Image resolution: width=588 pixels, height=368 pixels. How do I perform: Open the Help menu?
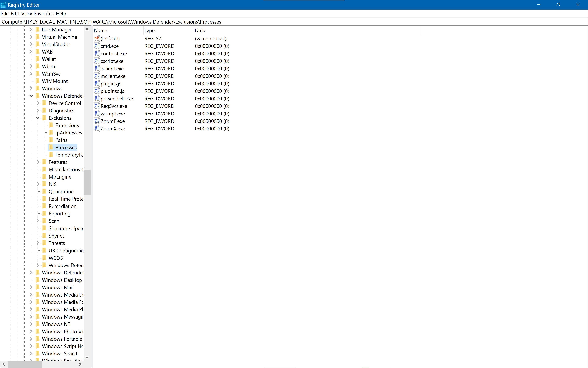(x=61, y=14)
